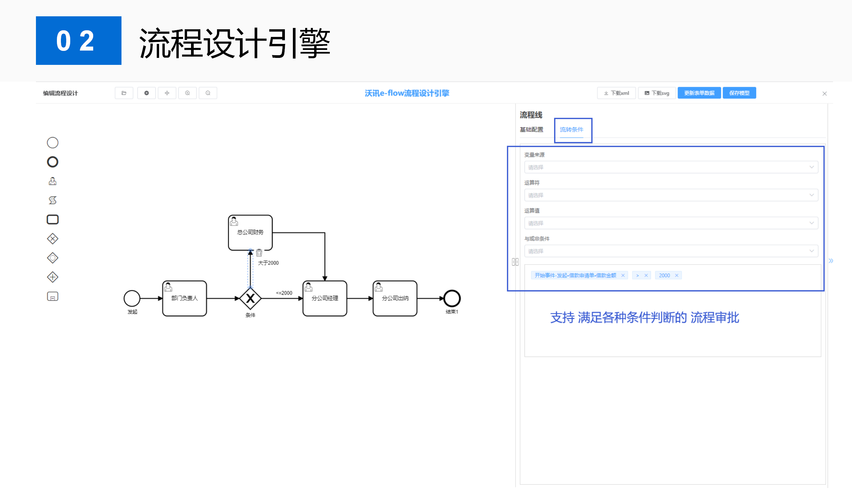
Task: Open the 变量来源 dropdown
Action: pyautogui.click(x=671, y=167)
